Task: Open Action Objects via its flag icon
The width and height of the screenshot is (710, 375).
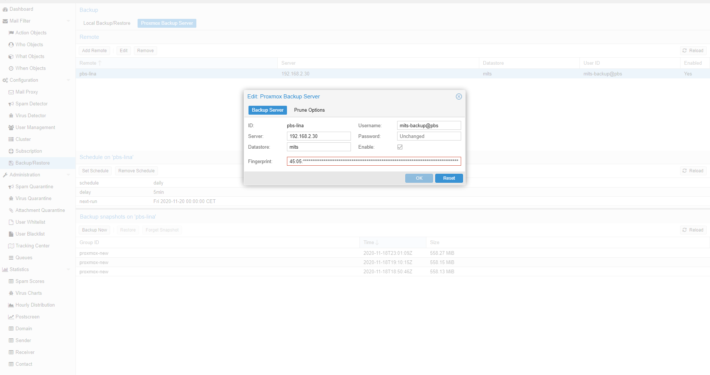Action: click(11, 33)
